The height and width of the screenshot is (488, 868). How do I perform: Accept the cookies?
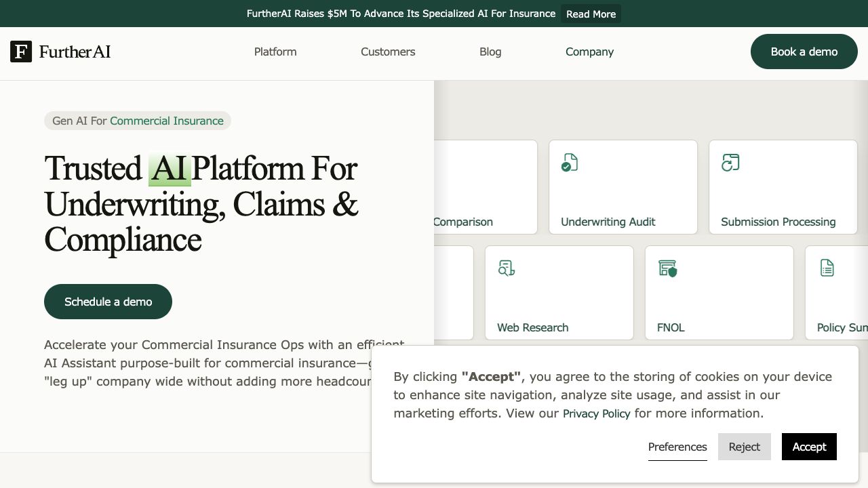click(809, 447)
